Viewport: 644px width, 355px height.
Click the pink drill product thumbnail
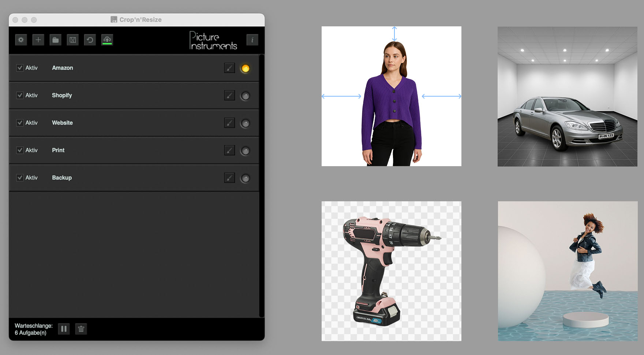391,271
